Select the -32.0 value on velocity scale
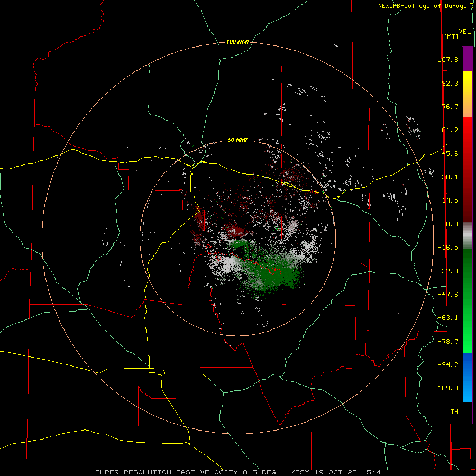 (448, 271)
